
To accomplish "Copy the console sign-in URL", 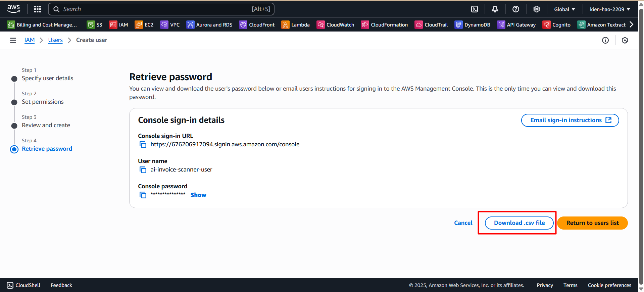I will pos(143,145).
